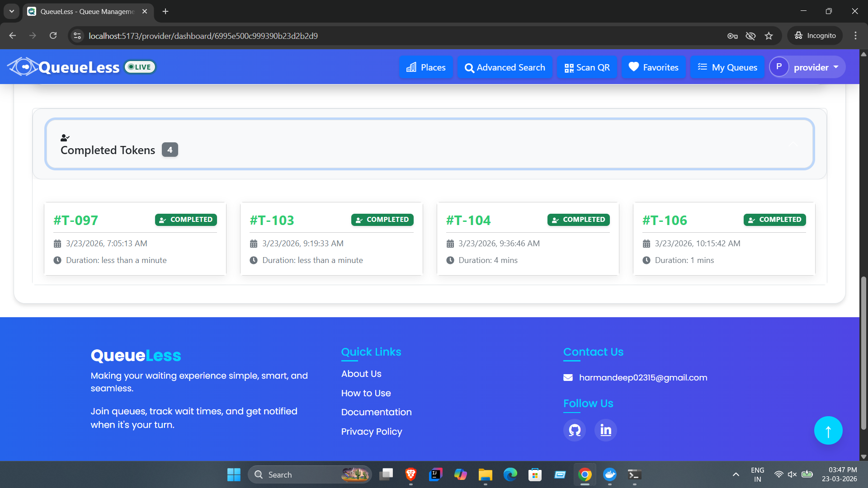868x488 pixels.
Task: Open a new browser tab
Action: (x=165, y=11)
